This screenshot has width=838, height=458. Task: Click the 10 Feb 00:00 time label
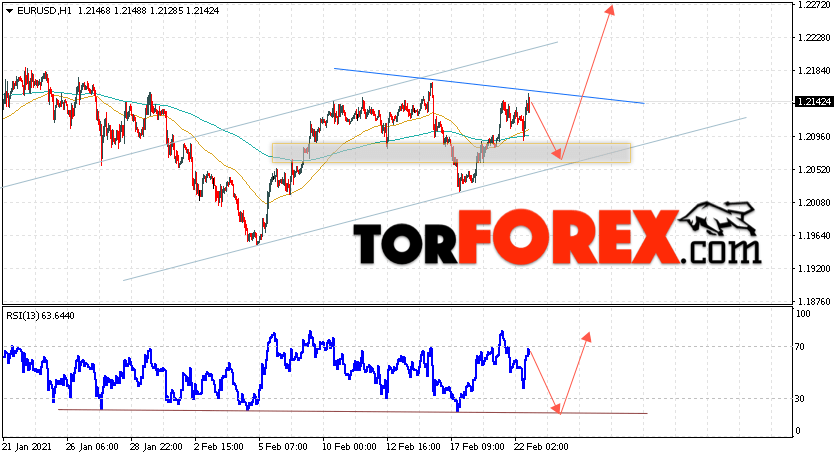coord(349,447)
